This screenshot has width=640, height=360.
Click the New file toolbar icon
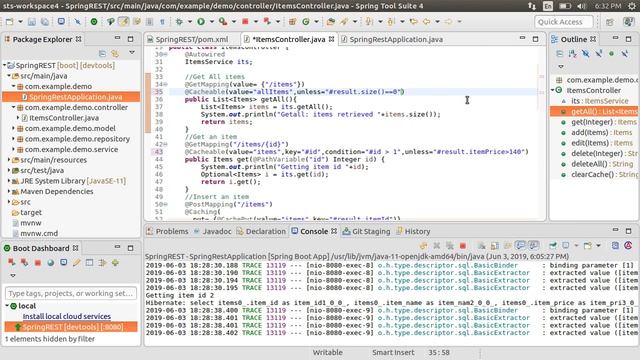pyautogui.click(x=9, y=22)
